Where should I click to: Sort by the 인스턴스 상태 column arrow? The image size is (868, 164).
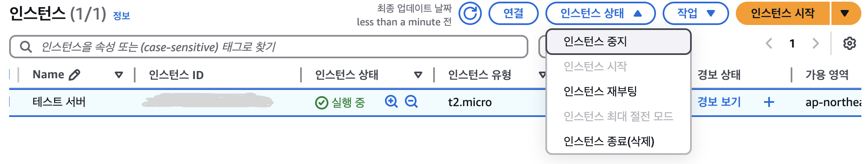tap(418, 75)
